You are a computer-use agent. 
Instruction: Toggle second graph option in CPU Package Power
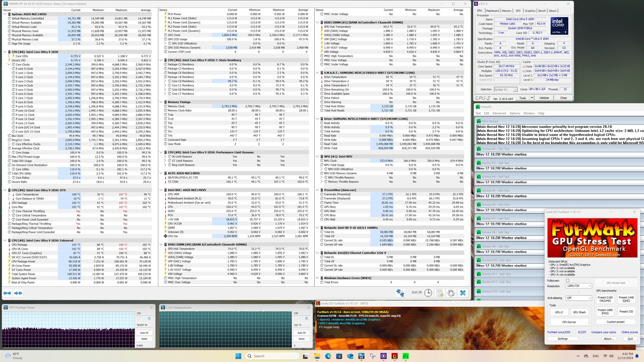(144, 318)
